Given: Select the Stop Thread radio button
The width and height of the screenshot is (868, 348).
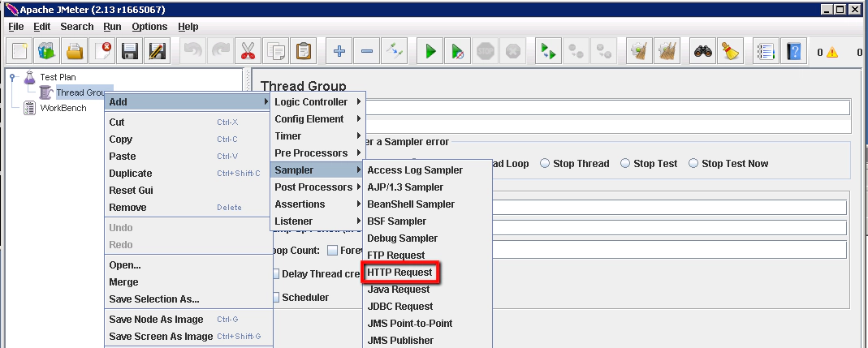Looking at the screenshot, I should click(x=545, y=163).
